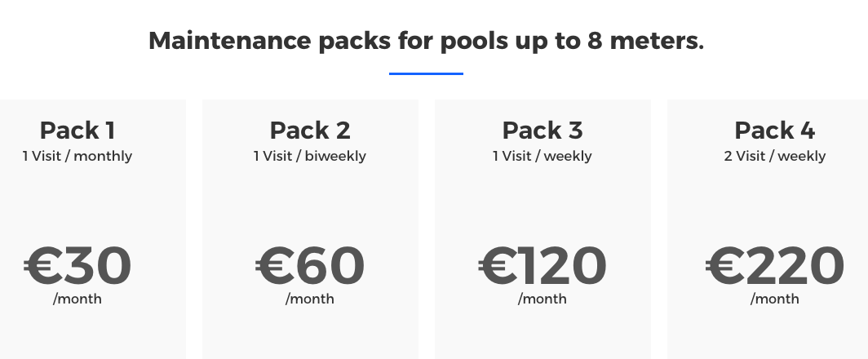Image resolution: width=868 pixels, height=359 pixels.
Task: Select the Pack 2 title
Action: pos(310,131)
